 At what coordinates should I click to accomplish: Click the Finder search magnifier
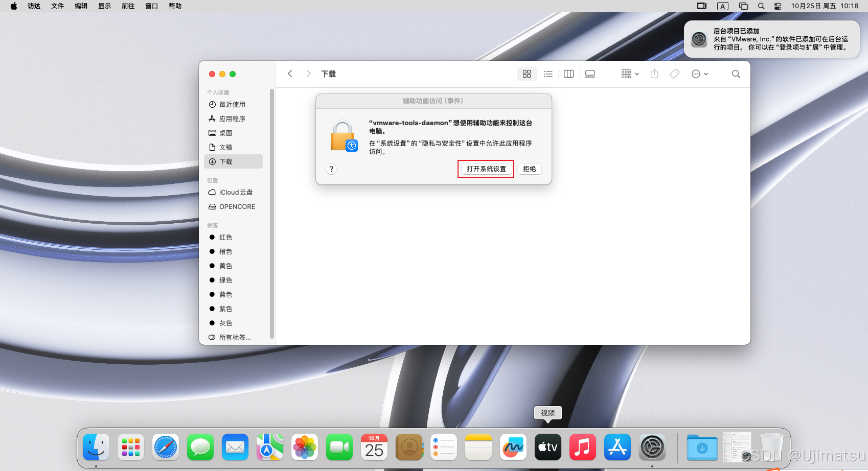pyautogui.click(x=736, y=74)
